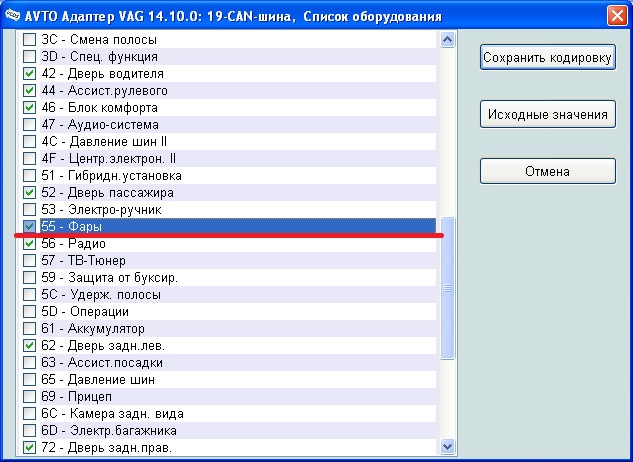This screenshot has height=462, width=633.
Task: Enable the 47 - Аудио-система checkbox
Action: [x=29, y=124]
